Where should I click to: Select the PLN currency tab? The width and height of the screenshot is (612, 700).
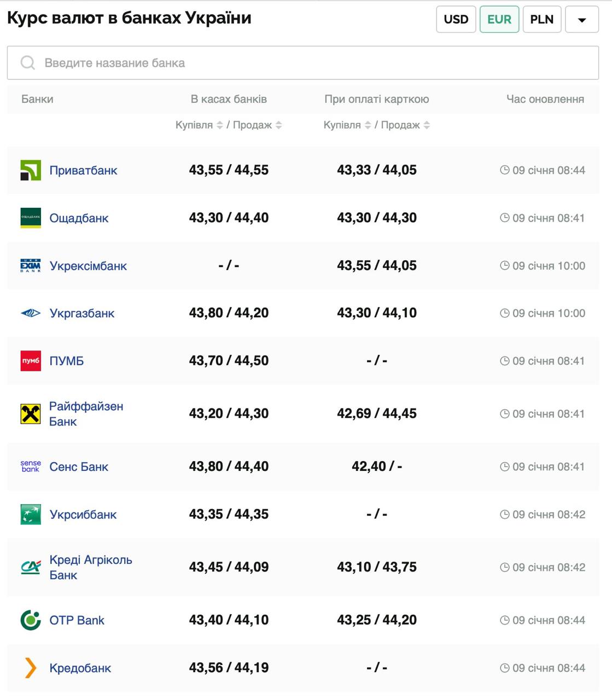click(541, 20)
